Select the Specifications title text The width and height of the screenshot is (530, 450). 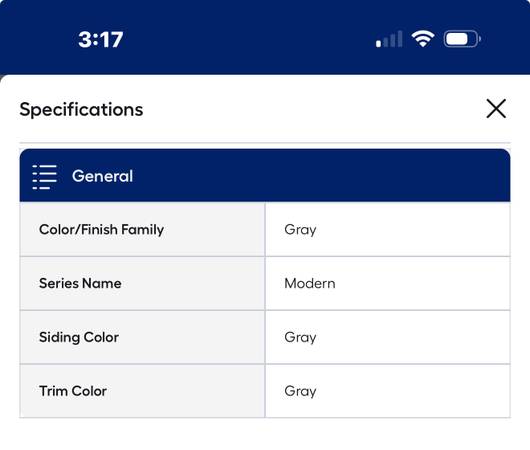coord(81,110)
